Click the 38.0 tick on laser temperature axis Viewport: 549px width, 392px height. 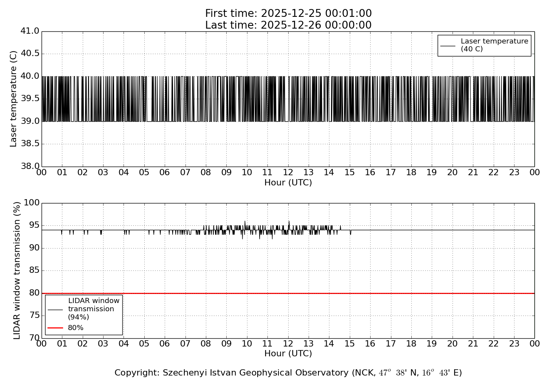coord(30,166)
